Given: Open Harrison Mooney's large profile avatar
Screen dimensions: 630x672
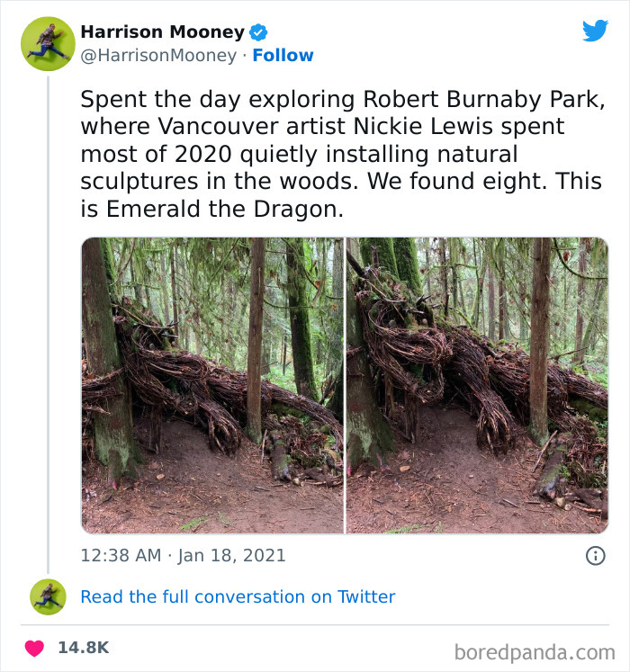Looking at the screenshot, I should 48,43.
